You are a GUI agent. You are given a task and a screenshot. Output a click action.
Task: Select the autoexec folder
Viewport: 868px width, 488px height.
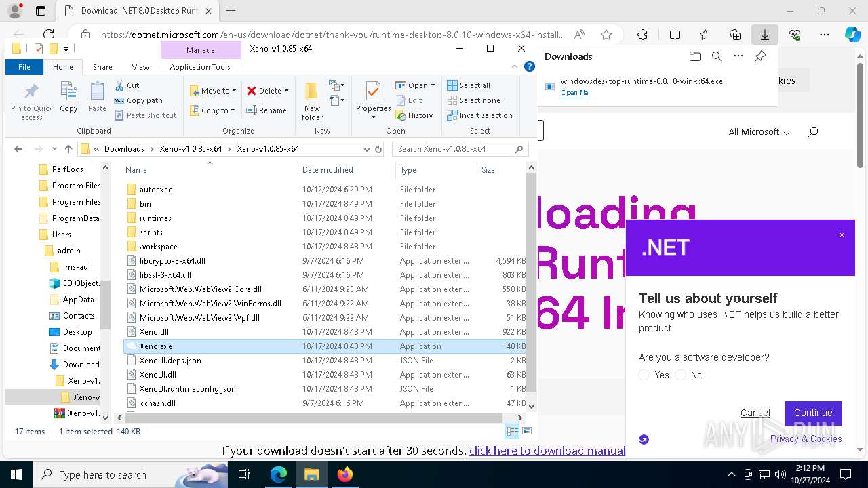[325, 190]
